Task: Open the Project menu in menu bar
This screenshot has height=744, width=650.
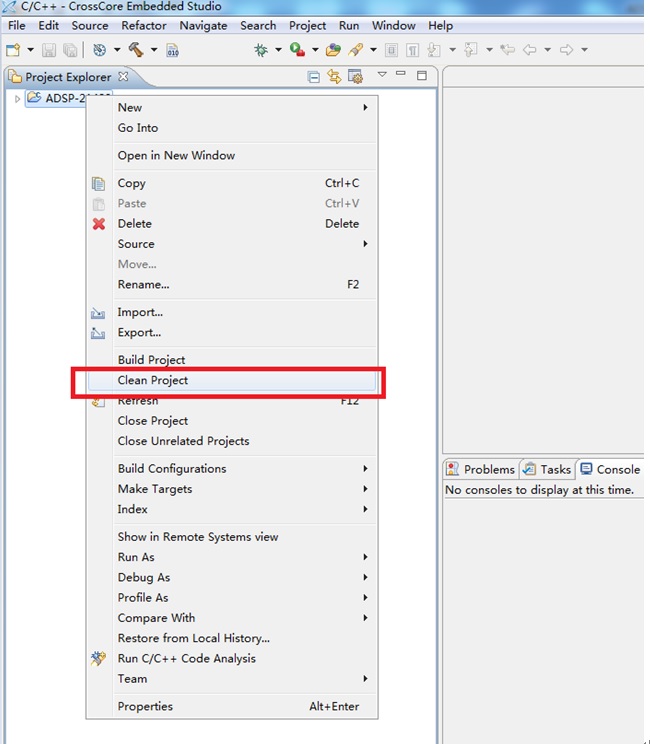Action: point(307,26)
